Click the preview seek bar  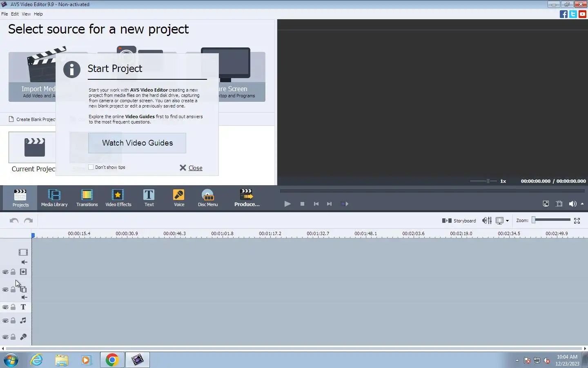[432, 191]
